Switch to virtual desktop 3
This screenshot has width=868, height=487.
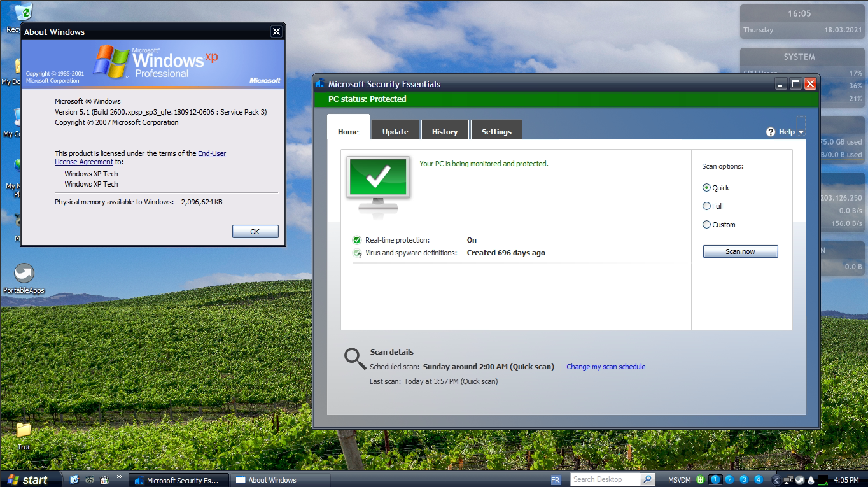coord(744,479)
